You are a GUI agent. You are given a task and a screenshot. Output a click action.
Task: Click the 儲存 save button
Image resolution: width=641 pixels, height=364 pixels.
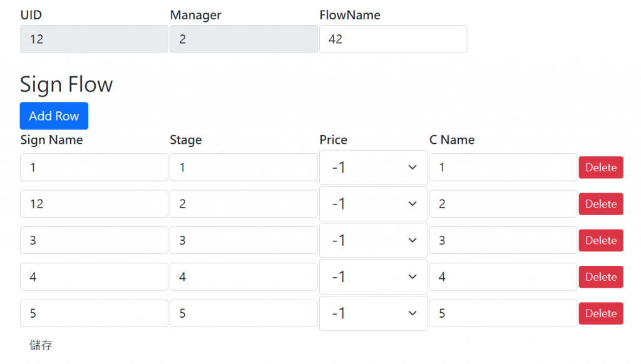[x=41, y=345]
